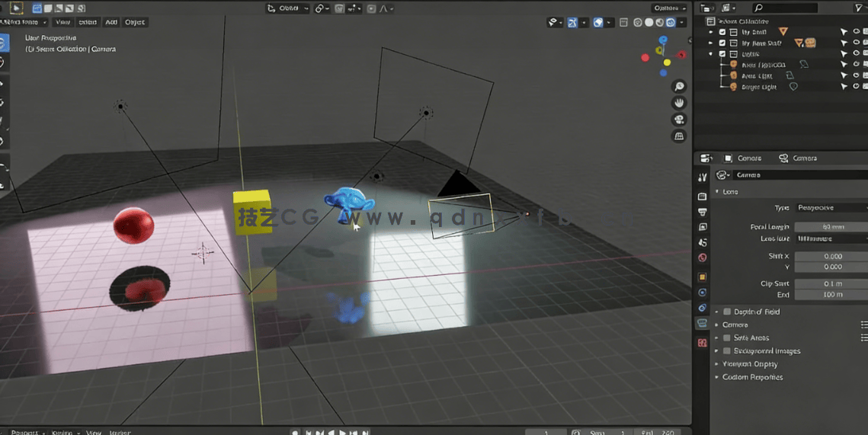Click the camera data-block browse icon

pyautogui.click(x=722, y=175)
